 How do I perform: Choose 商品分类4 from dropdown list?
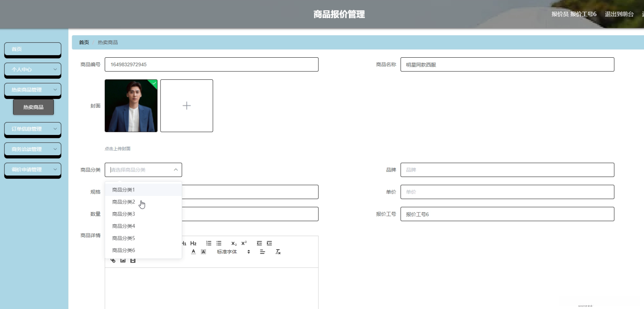[143, 226]
